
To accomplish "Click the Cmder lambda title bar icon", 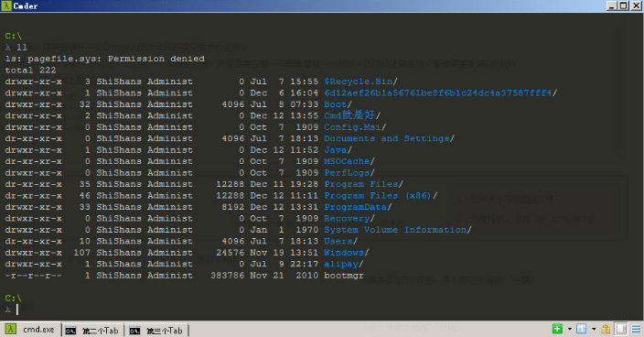I will (x=5, y=5).
